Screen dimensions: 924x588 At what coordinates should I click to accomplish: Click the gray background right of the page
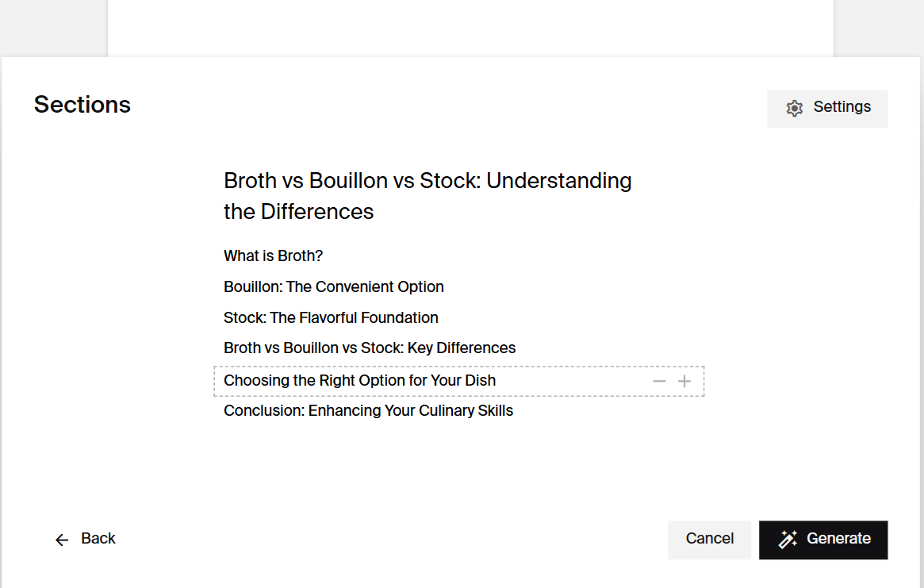tap(878, 27)
